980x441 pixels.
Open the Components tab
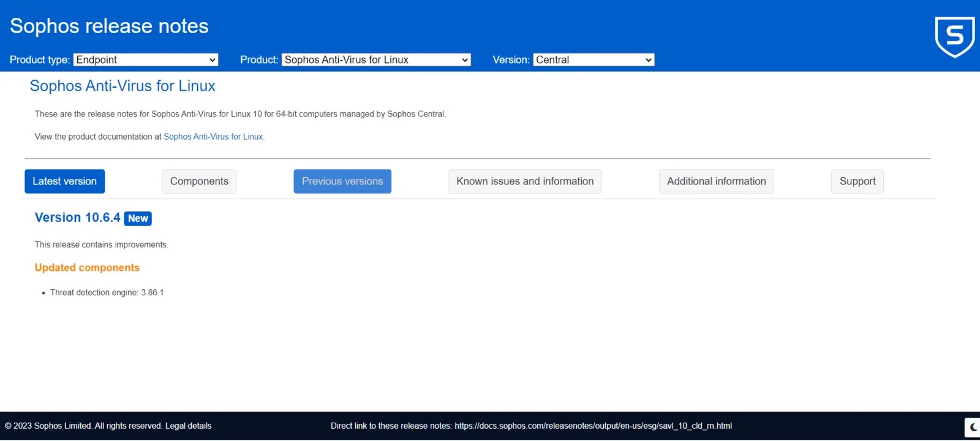[199, 181]
